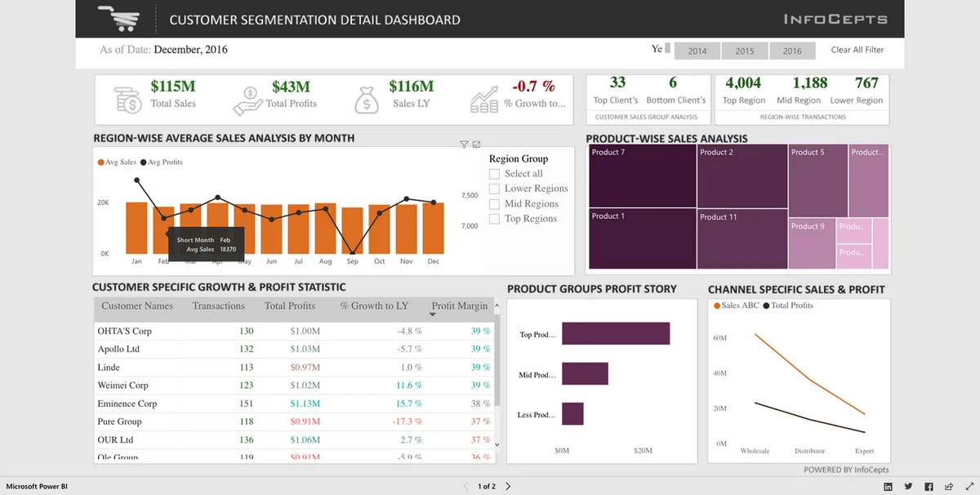Click the LinkedIn share icon
Screen dimensions: 980x495
tap(889, 487)
